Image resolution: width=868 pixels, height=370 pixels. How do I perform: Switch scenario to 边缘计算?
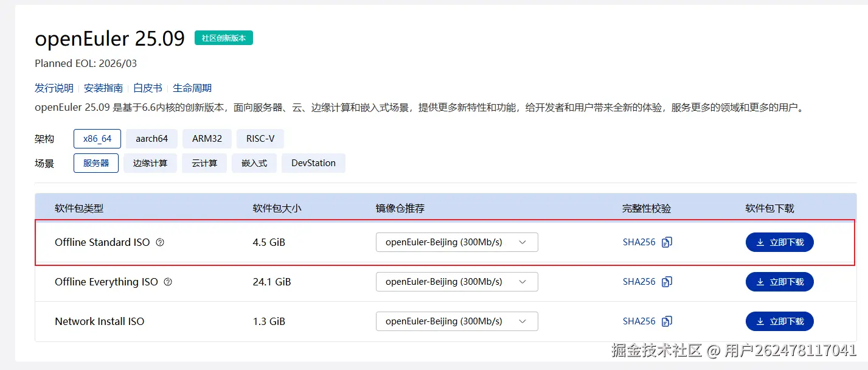tap(150, 163)
